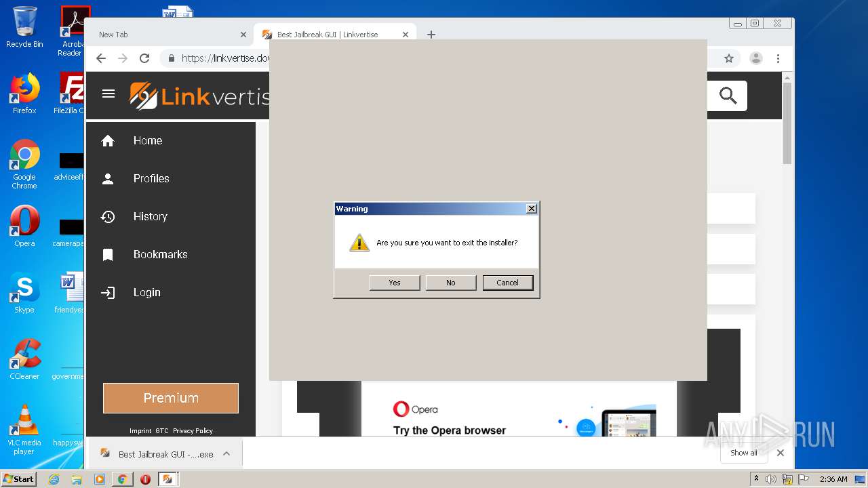868x488 pixels.
Task: Click the Chrome taskbar icon
Action: pyautogui.click(x=122, y=479)
